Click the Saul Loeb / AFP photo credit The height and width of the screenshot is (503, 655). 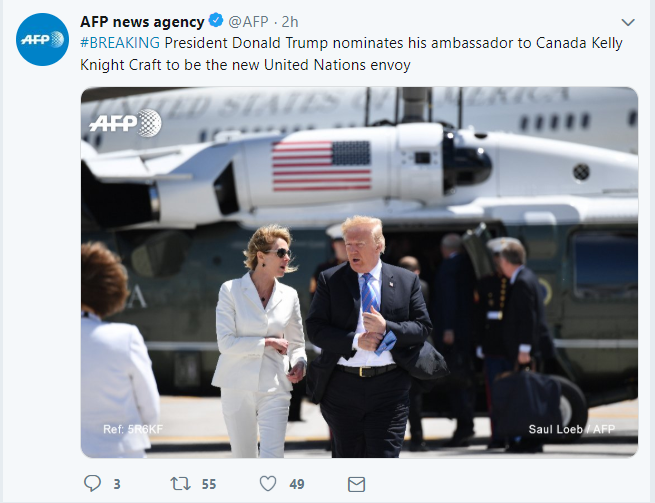point(571,429)
